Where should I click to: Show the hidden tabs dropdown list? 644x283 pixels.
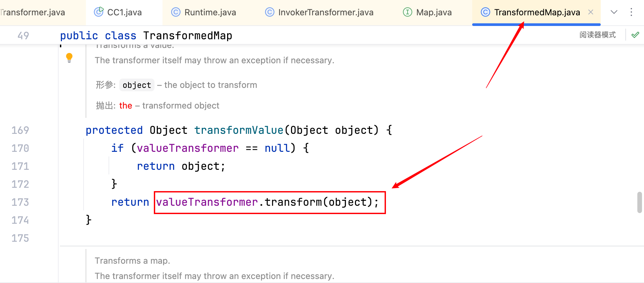[614, 12]
